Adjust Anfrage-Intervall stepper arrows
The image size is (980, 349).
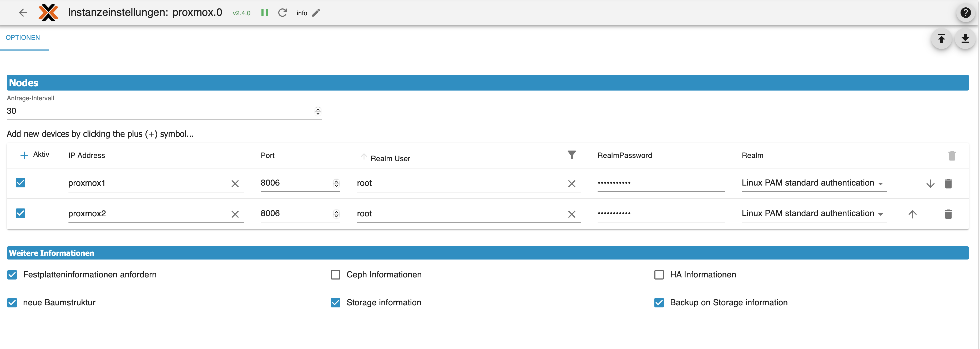click(x=318, y=111)
